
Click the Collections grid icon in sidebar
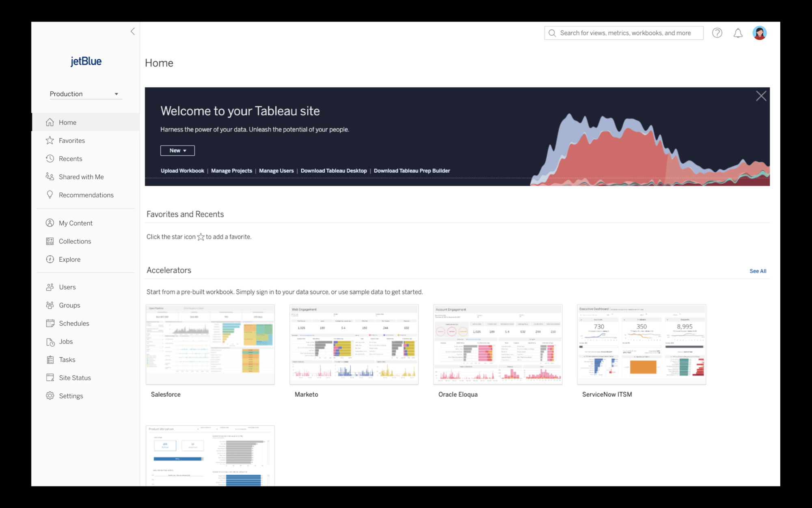click(x=50, y=241)
